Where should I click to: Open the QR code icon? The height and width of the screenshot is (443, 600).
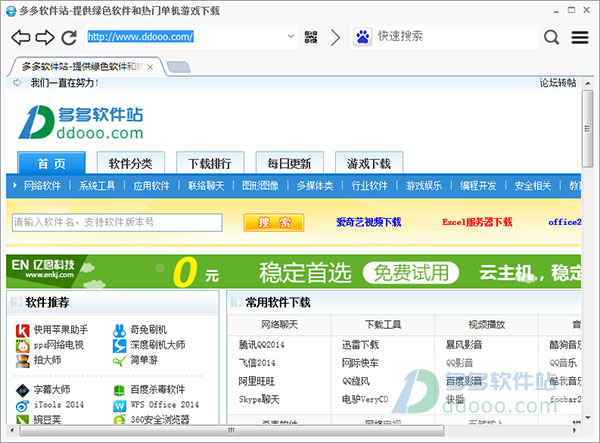coord(311,37)
